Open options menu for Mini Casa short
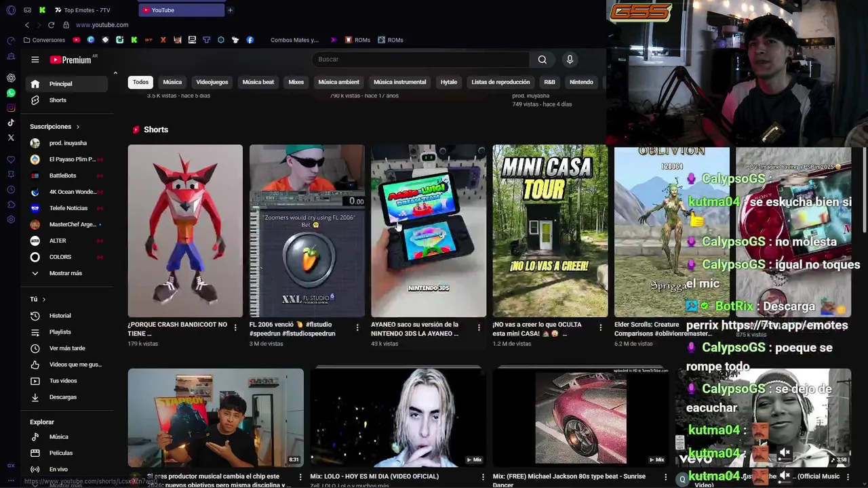868x488 pixels. click(600, 328)
